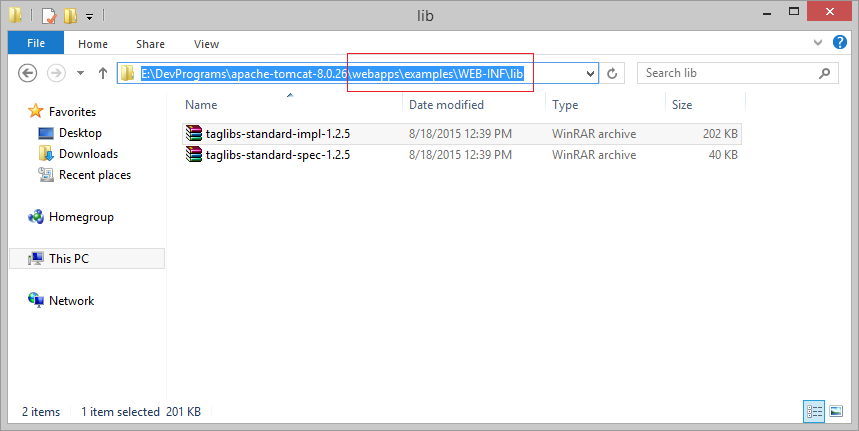Click the Recent places icon

click(46, 175)
